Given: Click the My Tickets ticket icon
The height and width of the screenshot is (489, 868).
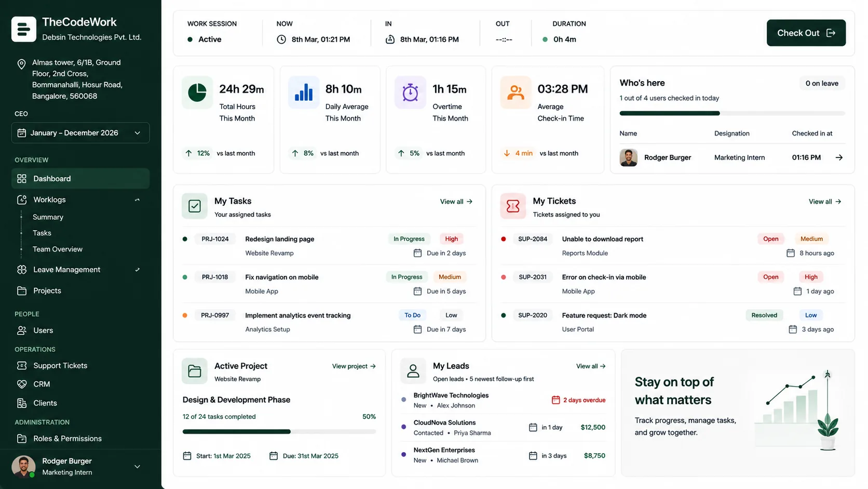Looking at the screenshot, I should point(513,206).
